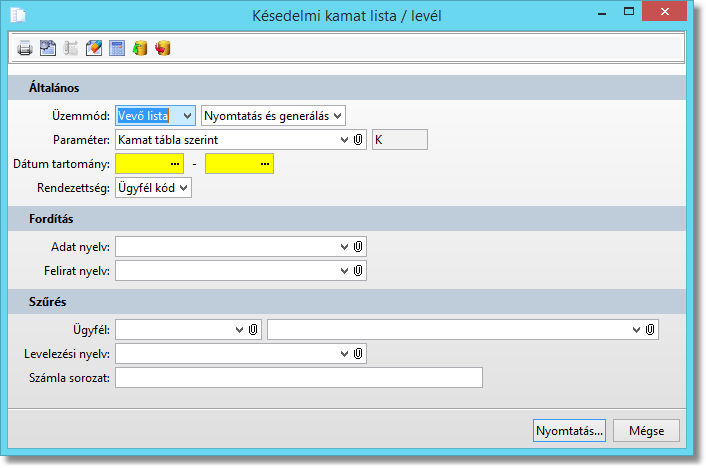Open date picker of first Dátum tartomány field
The width and height of the screenshot is (706, 468).
pyautogui.click(x=175, y=164)
